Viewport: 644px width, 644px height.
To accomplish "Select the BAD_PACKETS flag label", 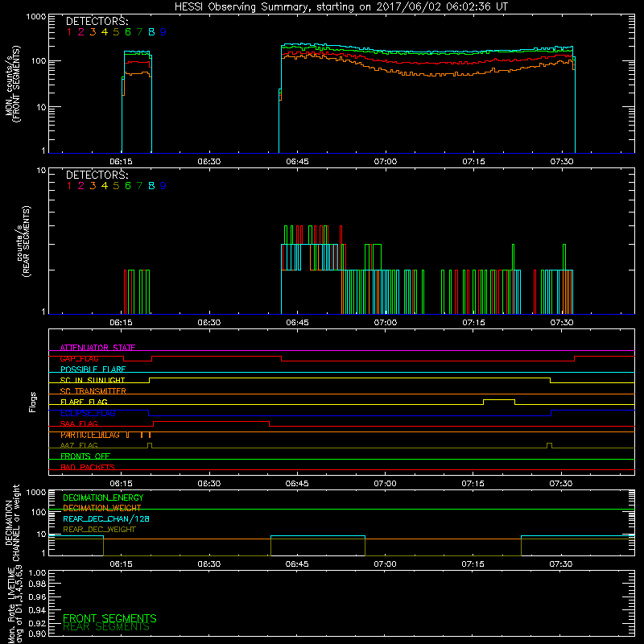I will point(88,467).
